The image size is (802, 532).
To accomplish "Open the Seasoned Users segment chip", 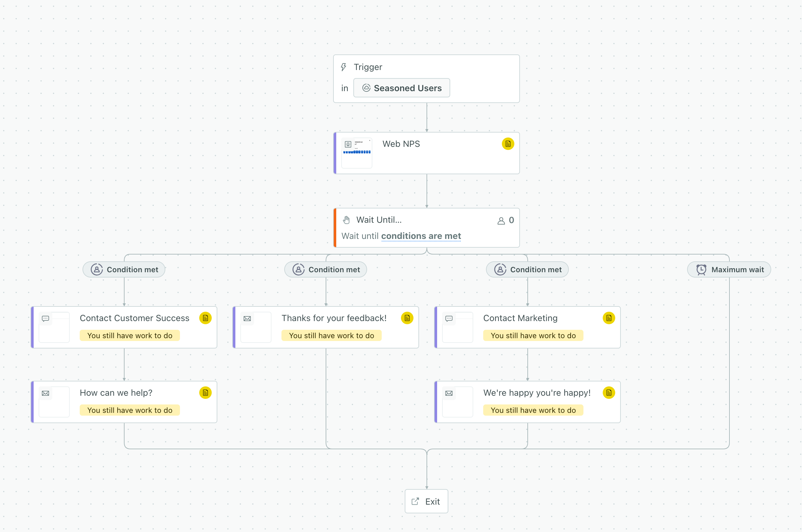I will point(402,88).
